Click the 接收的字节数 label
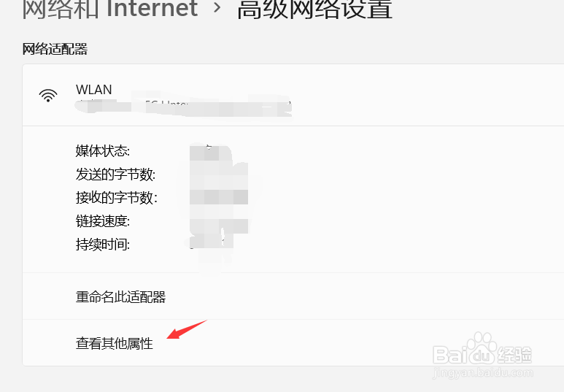564x392 pixels. (117, 198)
